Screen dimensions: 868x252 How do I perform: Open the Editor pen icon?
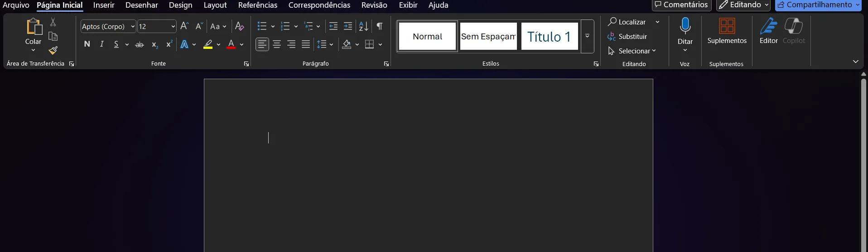coord(768,31)
